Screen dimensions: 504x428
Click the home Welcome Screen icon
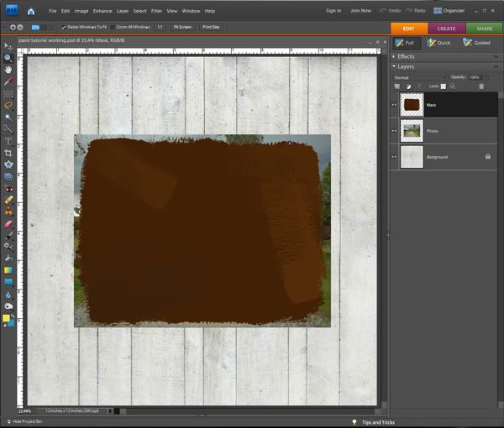tap(31, 12)
